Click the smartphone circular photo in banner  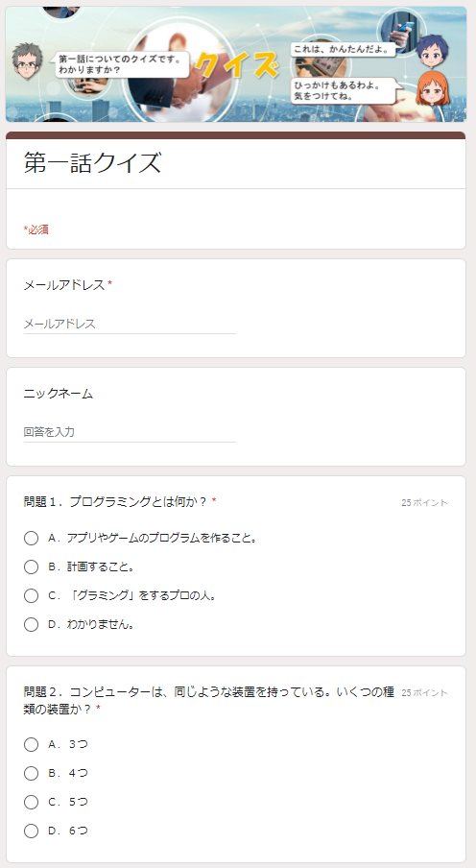coord(401,32)
